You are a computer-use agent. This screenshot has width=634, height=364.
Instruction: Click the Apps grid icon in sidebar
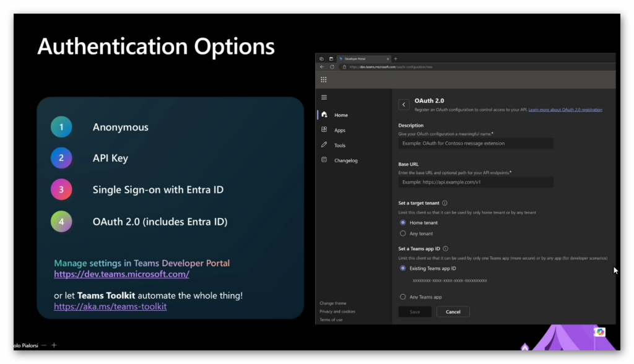tap(324, 130)
